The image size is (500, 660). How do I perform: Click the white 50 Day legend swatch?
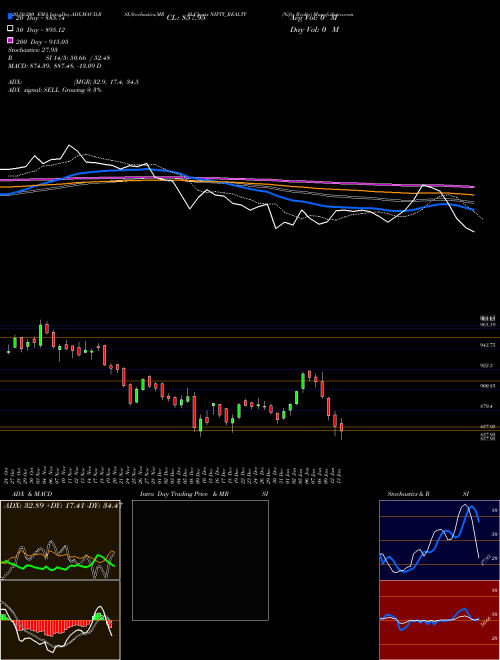coord(10,29)
